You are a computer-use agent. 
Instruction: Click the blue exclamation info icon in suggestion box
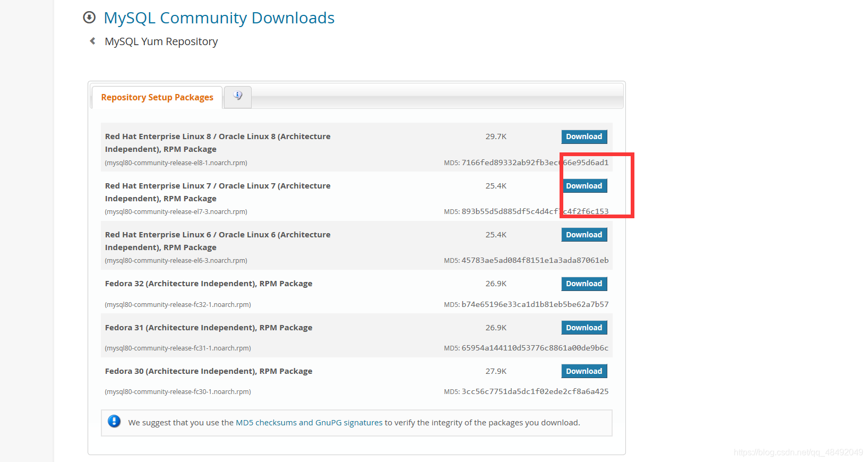point(114,422)
